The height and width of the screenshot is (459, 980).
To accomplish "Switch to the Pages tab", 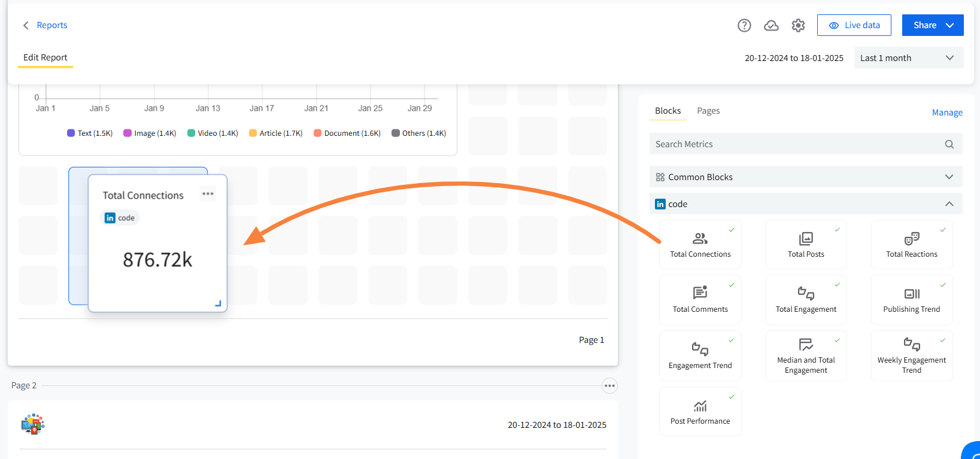I will pos(708,111).
